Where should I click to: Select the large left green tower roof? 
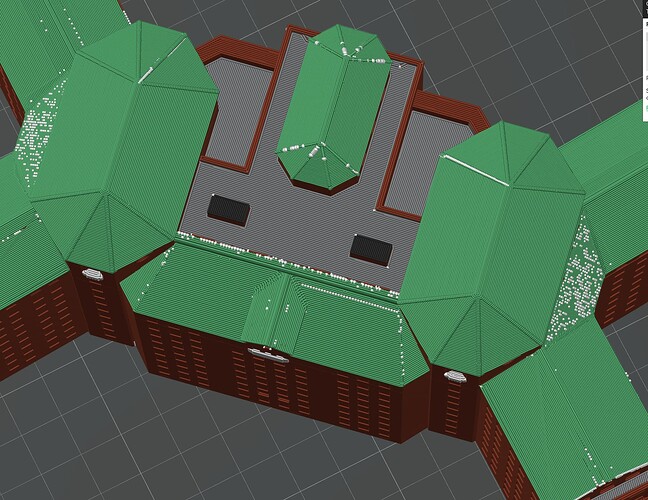click(123, 145)
